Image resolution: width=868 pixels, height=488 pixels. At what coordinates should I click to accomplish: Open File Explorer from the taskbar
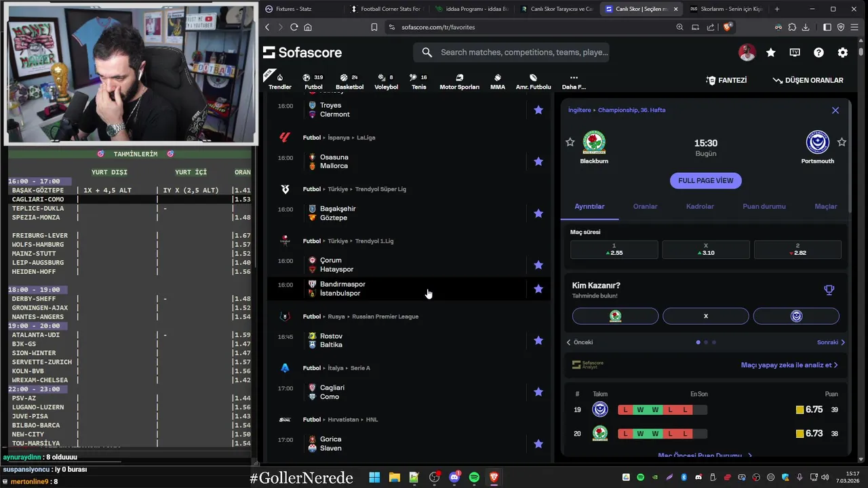coord(394,478)
